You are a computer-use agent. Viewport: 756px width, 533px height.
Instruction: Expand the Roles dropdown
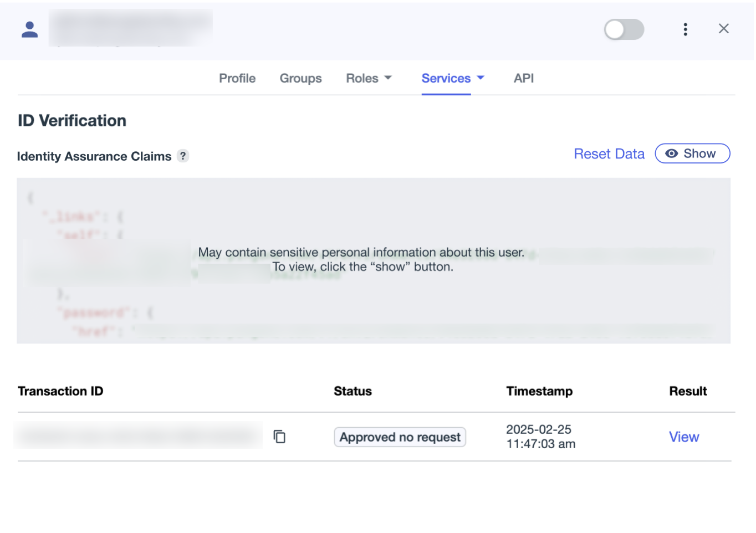(369, 78)
